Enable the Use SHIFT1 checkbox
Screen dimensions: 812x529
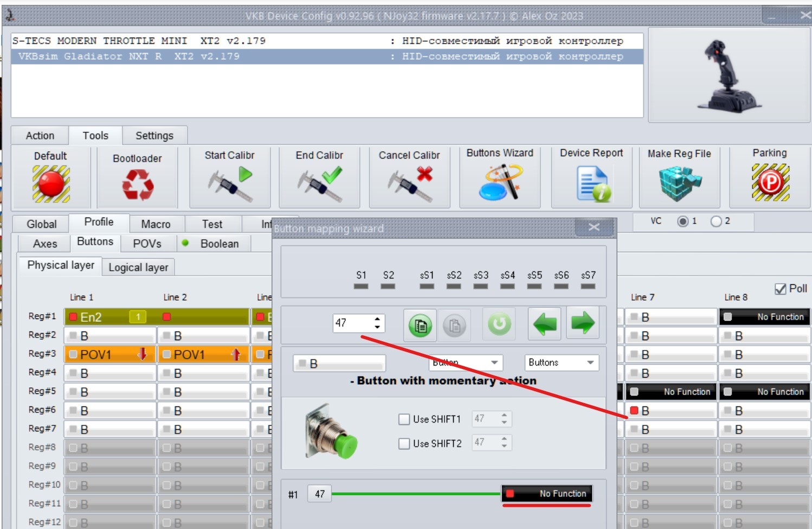404,419
